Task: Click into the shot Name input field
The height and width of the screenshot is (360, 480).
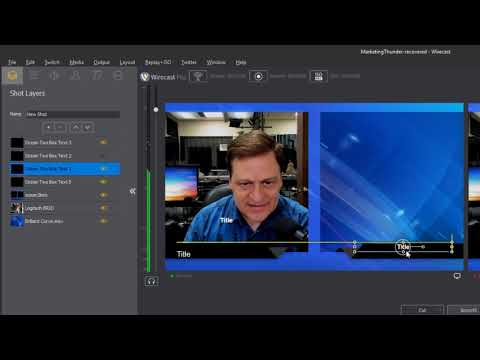Action: pos(72,114)
